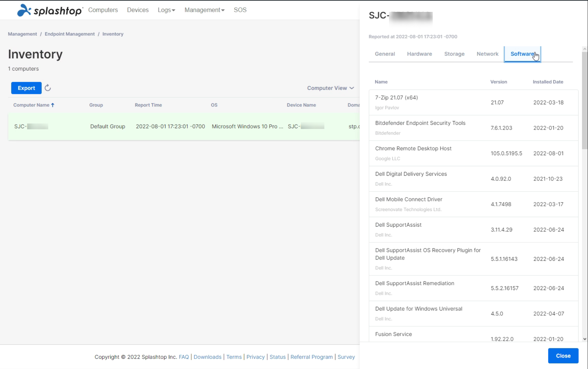The image size is (588, 369).
Task: Select Dell Digital Delivery Services row
Action: (x=473, y=179)
